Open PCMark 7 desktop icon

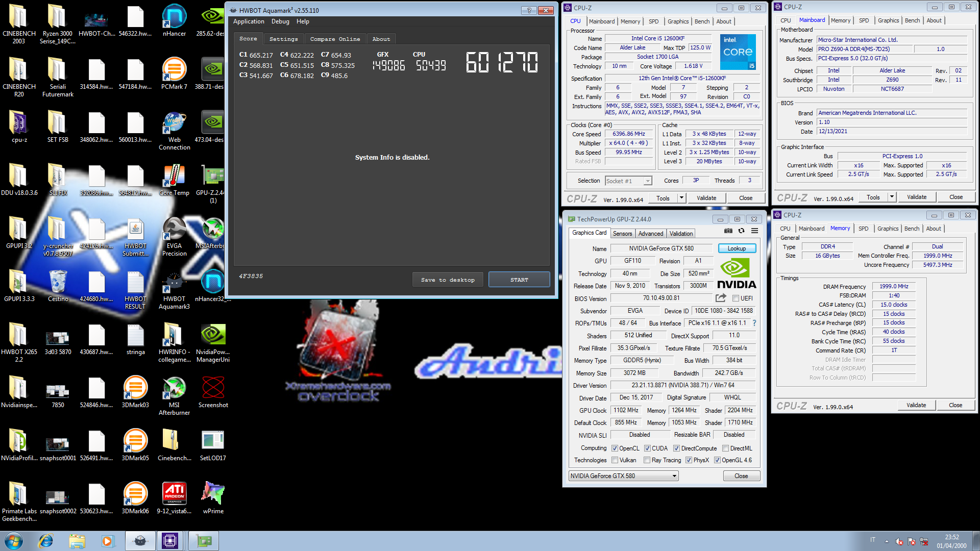point(174,73)
